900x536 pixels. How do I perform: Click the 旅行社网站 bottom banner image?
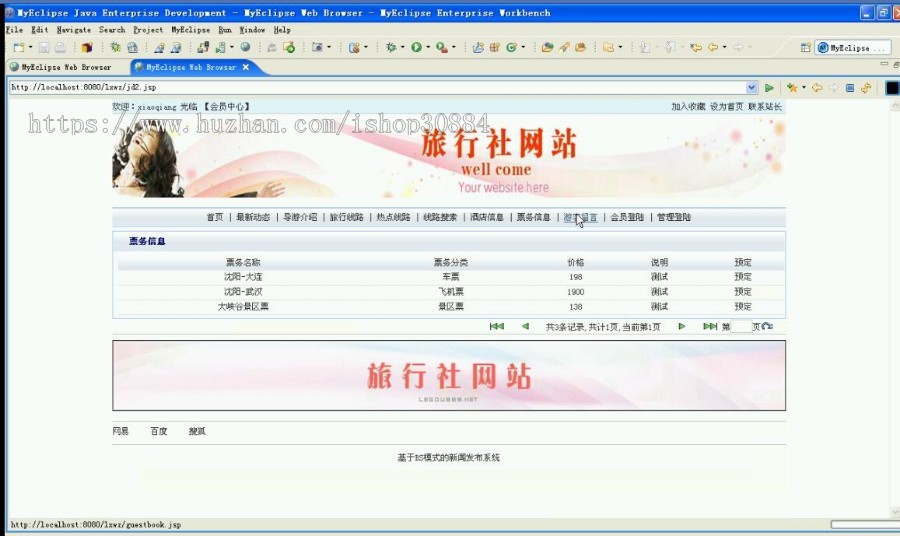[x=449, y=375]
